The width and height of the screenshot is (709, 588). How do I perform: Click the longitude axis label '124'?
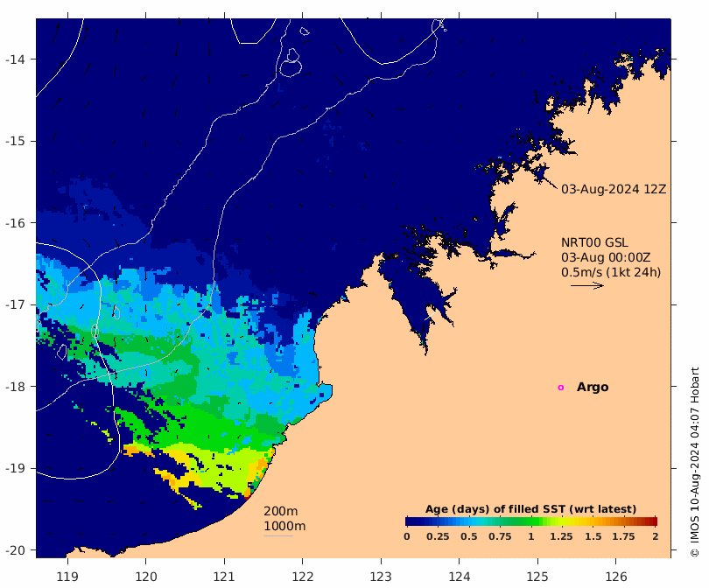pos(460,577)
